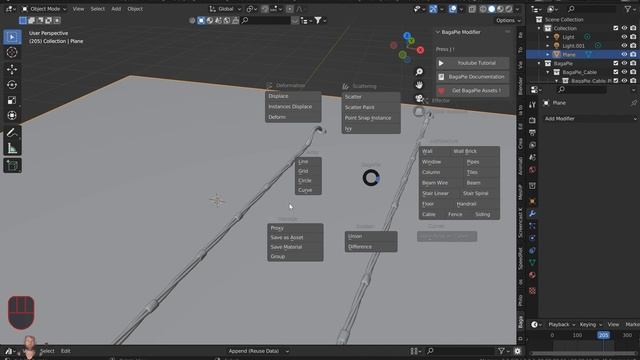This screenshot has height=360, width=640.
Task: Click the preferences gear in asset browser bar
Action: pos(518,351)
